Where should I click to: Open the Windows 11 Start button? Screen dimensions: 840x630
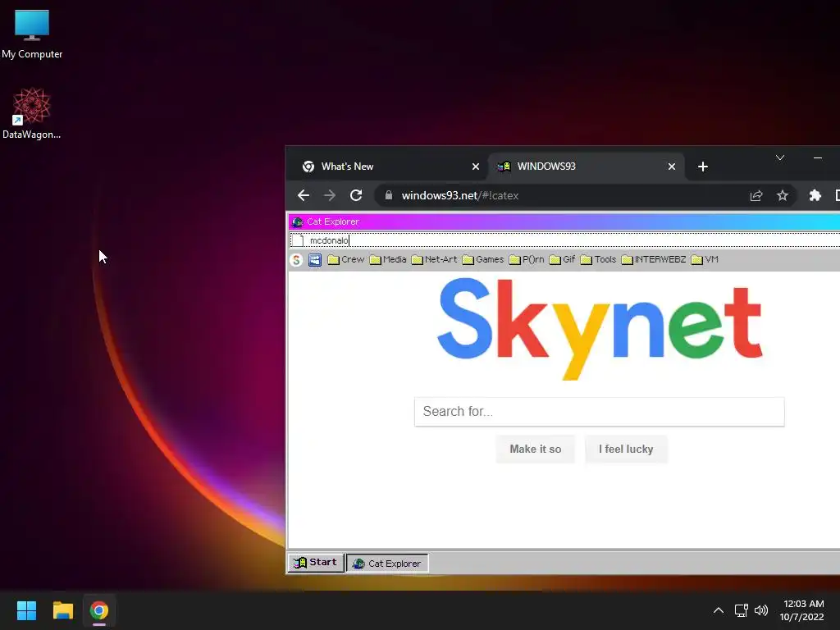coord(26,610)
